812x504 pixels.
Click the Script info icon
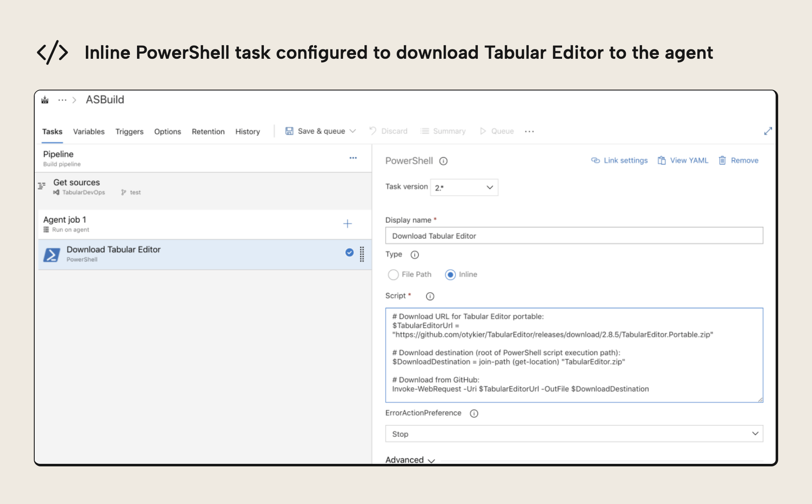[430, 296]
